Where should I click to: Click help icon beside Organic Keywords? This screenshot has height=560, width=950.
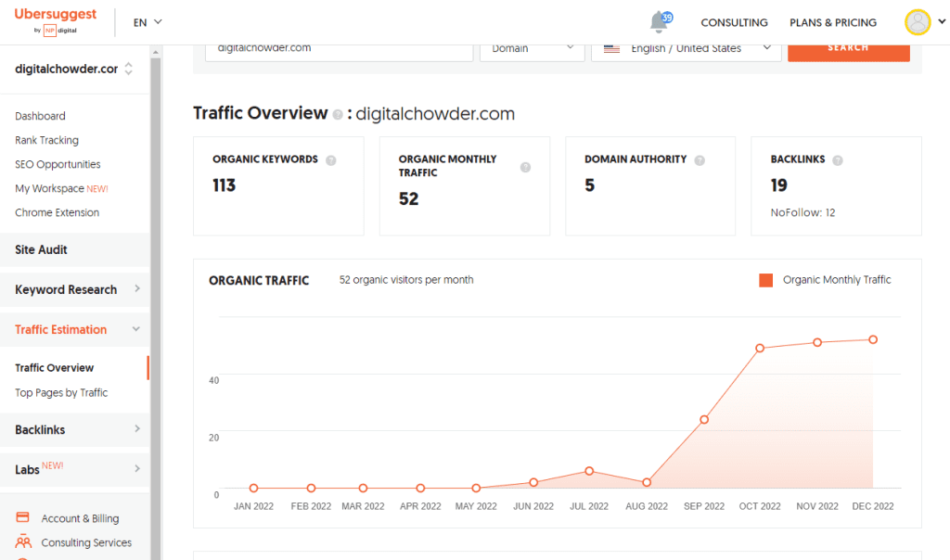click(331, 160)
